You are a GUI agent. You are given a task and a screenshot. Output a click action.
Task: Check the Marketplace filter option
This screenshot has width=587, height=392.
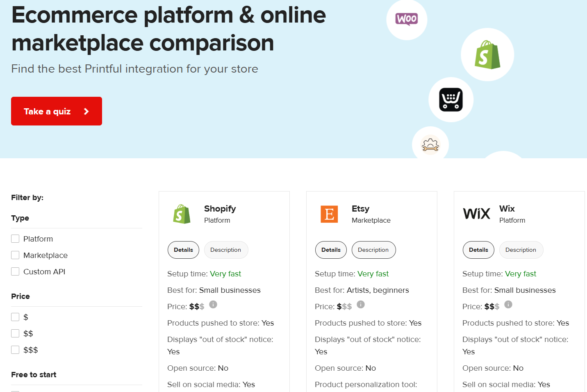(15, 255)
